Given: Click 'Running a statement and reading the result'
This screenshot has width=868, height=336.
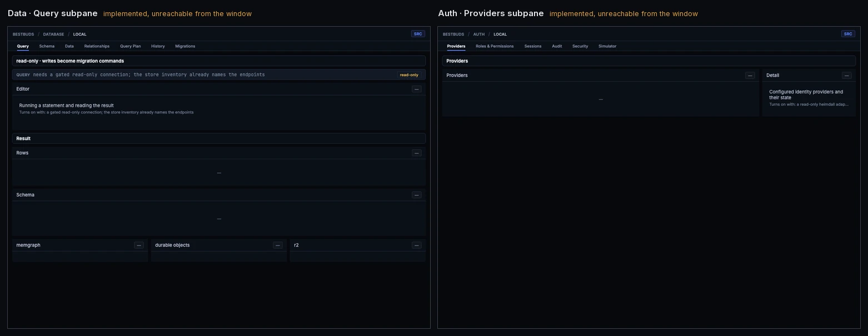Looking at the screenshot, I should click(x=66, y=106).
